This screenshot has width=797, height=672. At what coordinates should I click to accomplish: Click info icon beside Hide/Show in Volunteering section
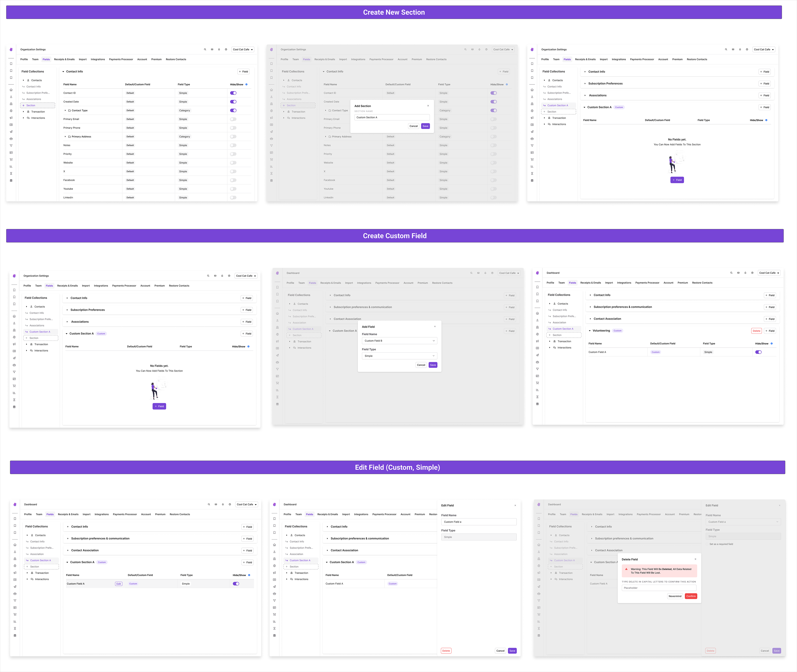click(771, 344)
